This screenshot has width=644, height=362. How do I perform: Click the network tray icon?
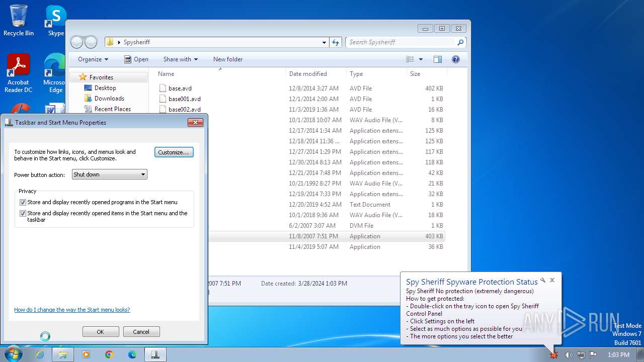tap(581, 355)
